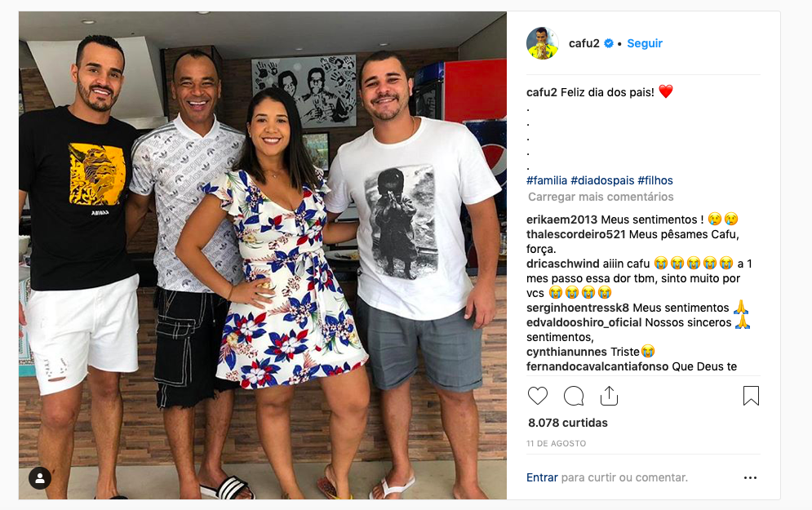Open the cafu2 username in the header

point(584,43)
